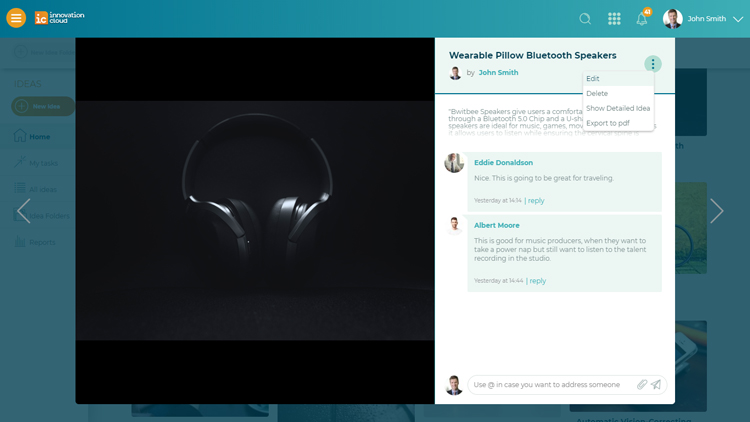Click the My tasks wand icon
The width and height of the screenshot is (750, 422).
20,162
